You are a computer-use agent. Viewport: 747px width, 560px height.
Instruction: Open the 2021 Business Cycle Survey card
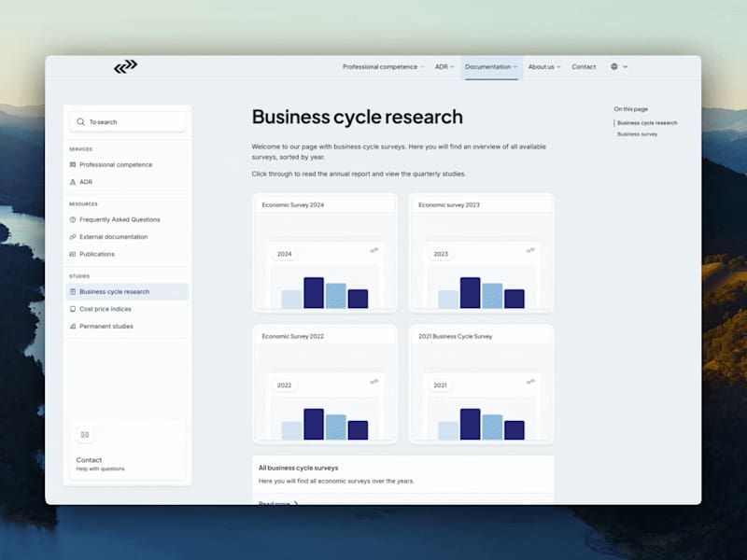pyautogui.click(x=481, y=385)
